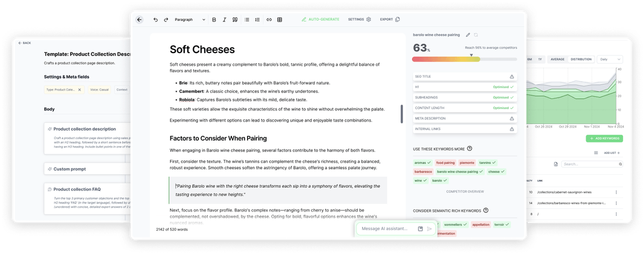Undo the last edit
Screen dimensions: 644x254
point(156,20)
